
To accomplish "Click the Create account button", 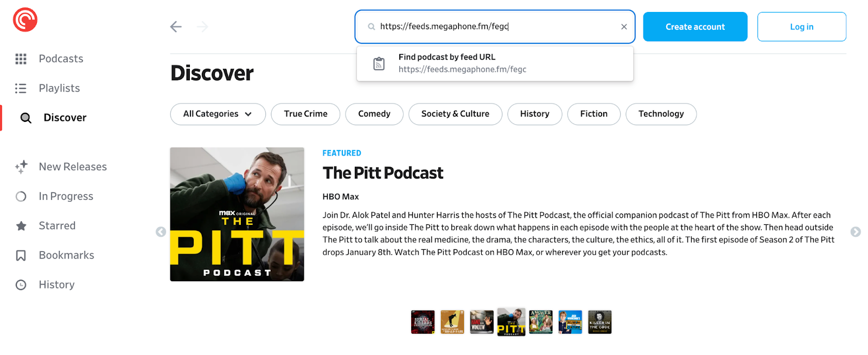I will pos(695,27).
